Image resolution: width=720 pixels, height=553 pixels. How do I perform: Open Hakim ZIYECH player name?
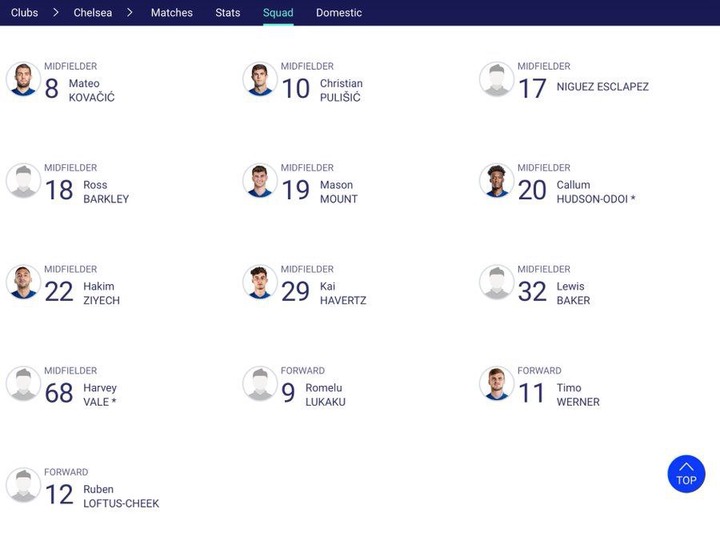click(101, 293)
